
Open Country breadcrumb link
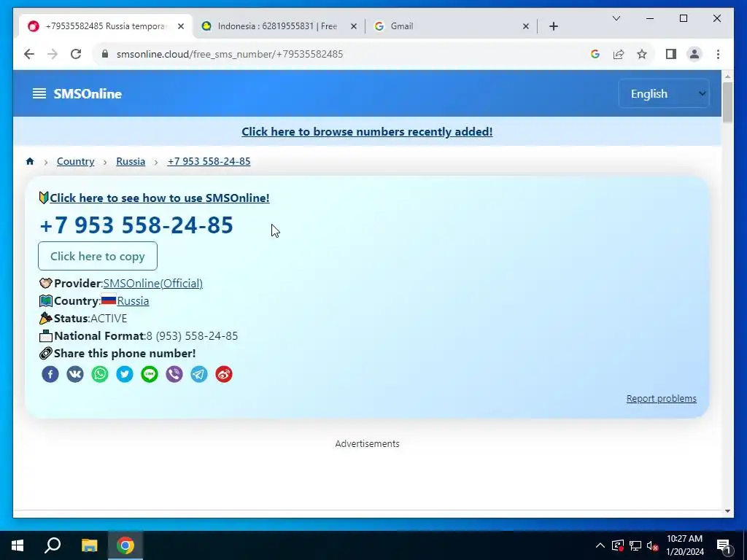click(75, 161)
